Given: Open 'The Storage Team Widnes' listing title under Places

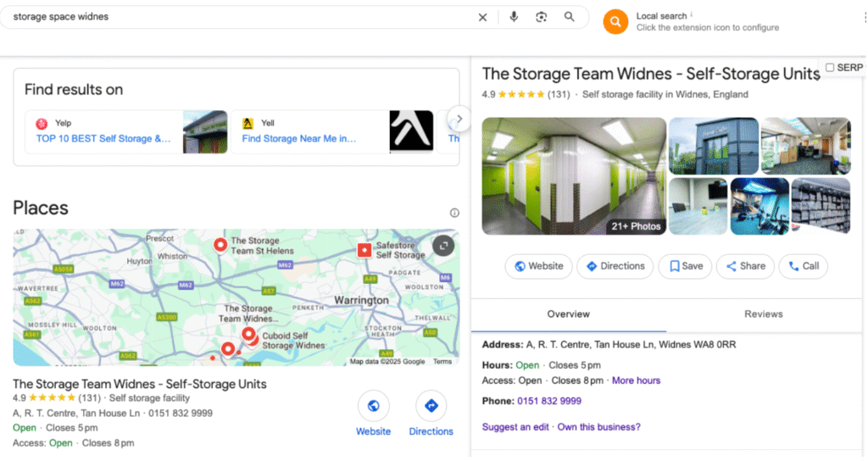Looking at the screenshot, I should tap(140, 384).
